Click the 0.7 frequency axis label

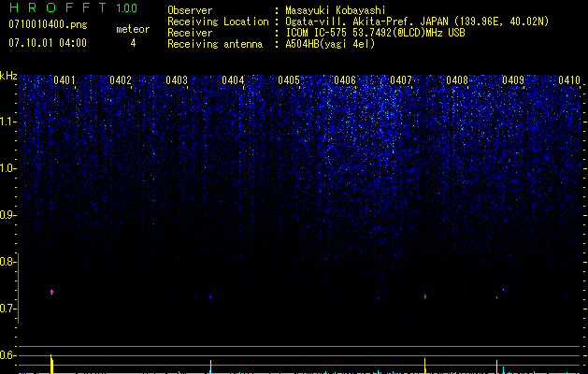pyautogui.click(x=7, y=309)
